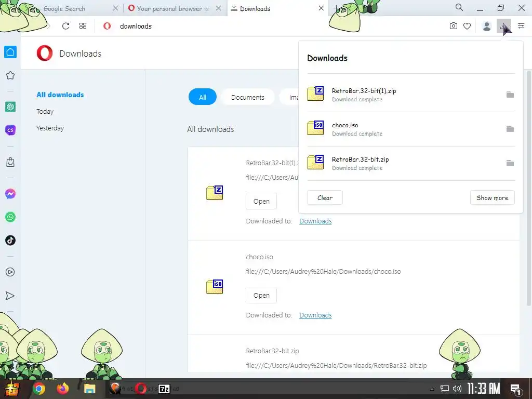Open Downloads folder link under RetroBar.32-bit(1).zip

click(x=315, y=221)
